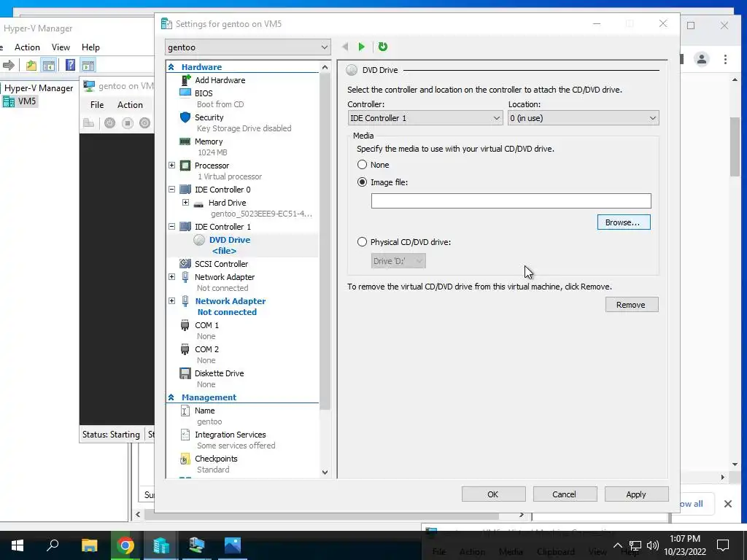The height and width of the screenshot is (560, 747).
Task: Expand the Hard Drive tree node
Action: 186,203
